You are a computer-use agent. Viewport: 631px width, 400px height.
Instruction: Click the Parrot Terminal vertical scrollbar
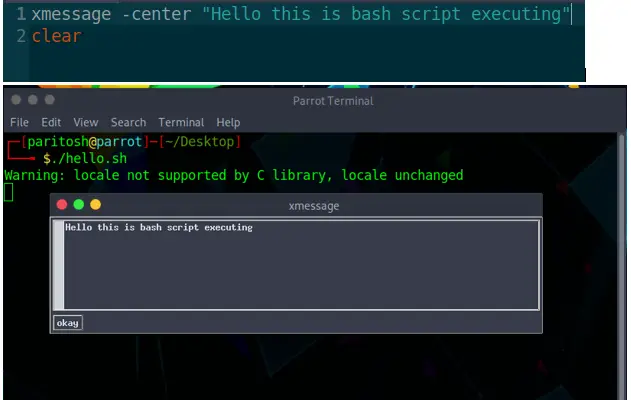coord(622,266)
